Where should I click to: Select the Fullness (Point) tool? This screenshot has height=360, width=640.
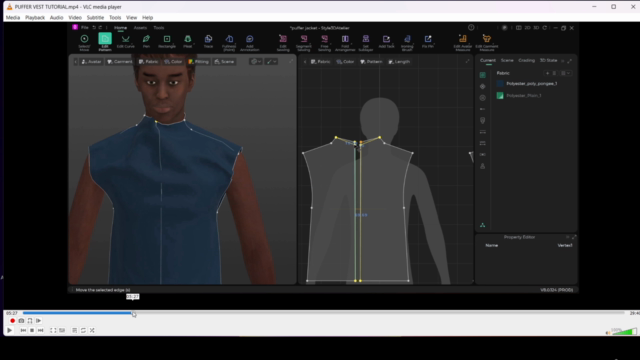click(x=229, y=42)
